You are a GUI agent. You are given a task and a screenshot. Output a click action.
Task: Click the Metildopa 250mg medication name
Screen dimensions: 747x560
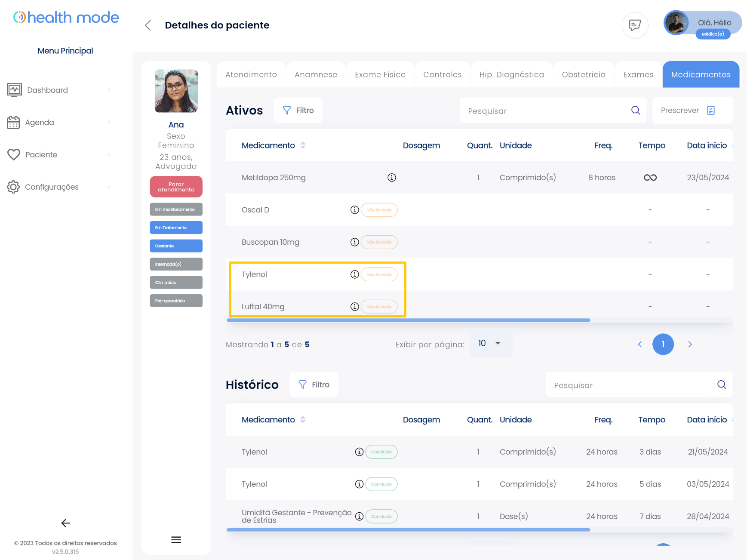point(274,178)
